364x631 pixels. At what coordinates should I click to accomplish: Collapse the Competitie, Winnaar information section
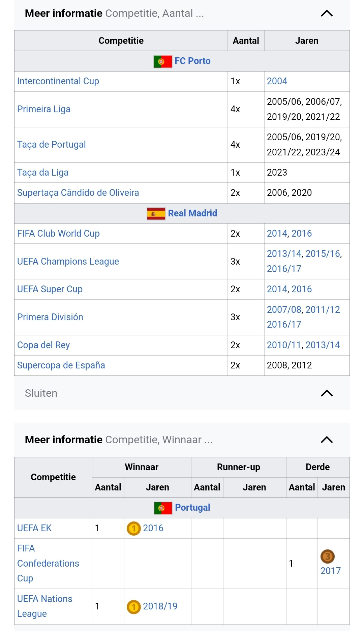327,440
